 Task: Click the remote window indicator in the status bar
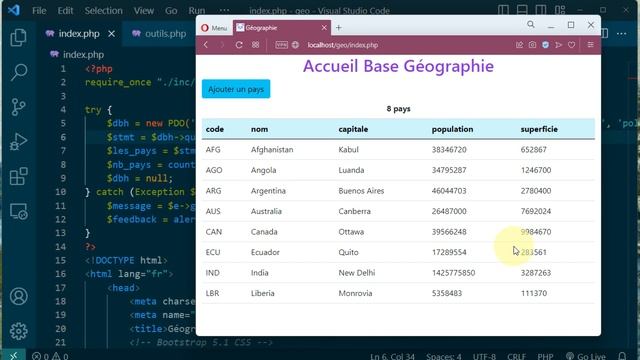click(x=13, y=356)
